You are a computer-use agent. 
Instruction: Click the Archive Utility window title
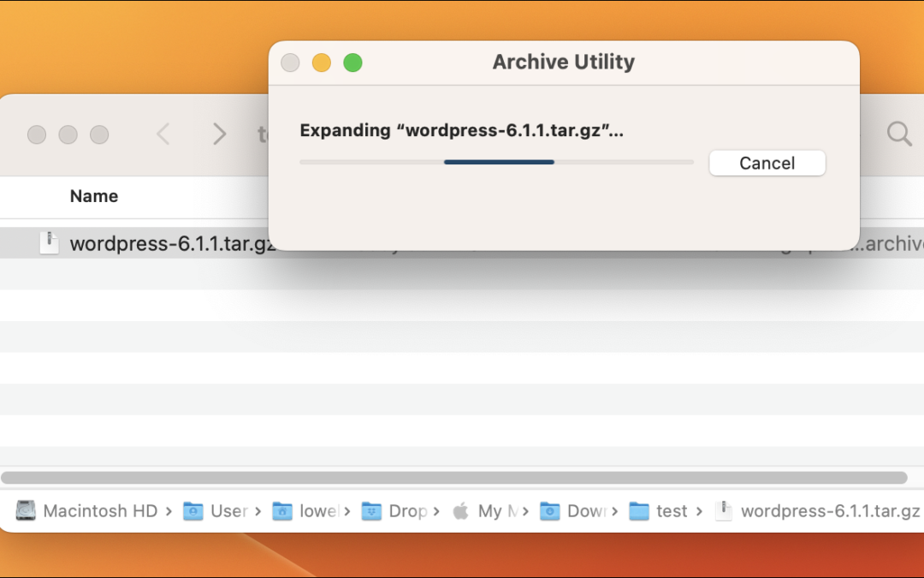pyautogui.click(x=564, y=62)
